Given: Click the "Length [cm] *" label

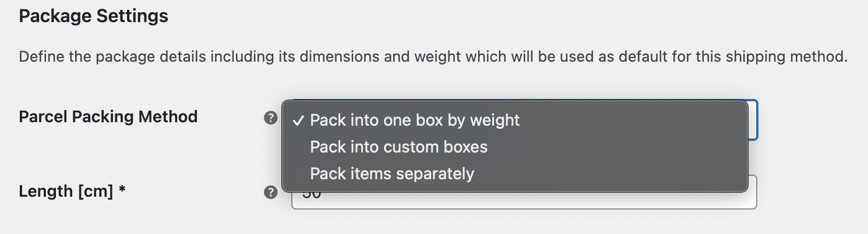Looking at the screenshot, I should point(72,191).
